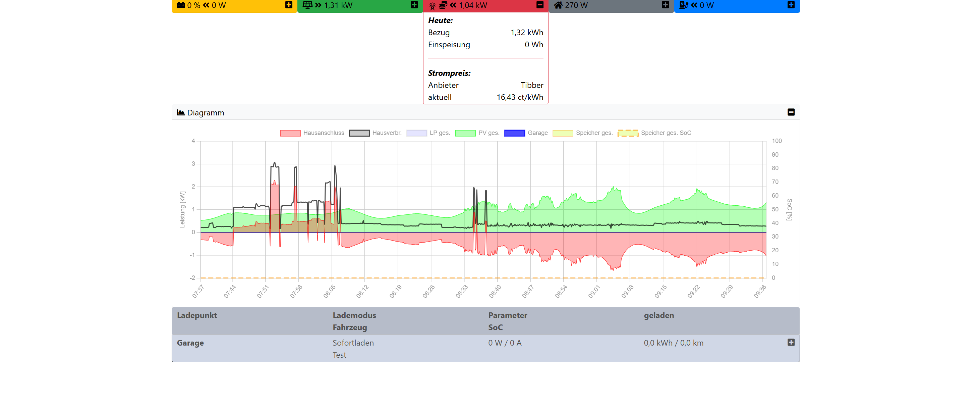Click the charging station icon in blue card

tap(684, 5)
